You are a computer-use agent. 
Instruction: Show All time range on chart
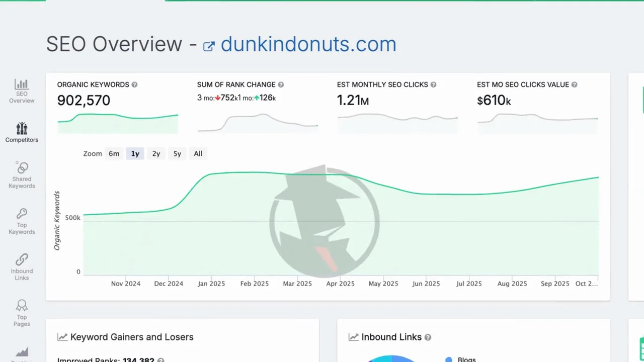pyautogui.click(x=198, y=154)
